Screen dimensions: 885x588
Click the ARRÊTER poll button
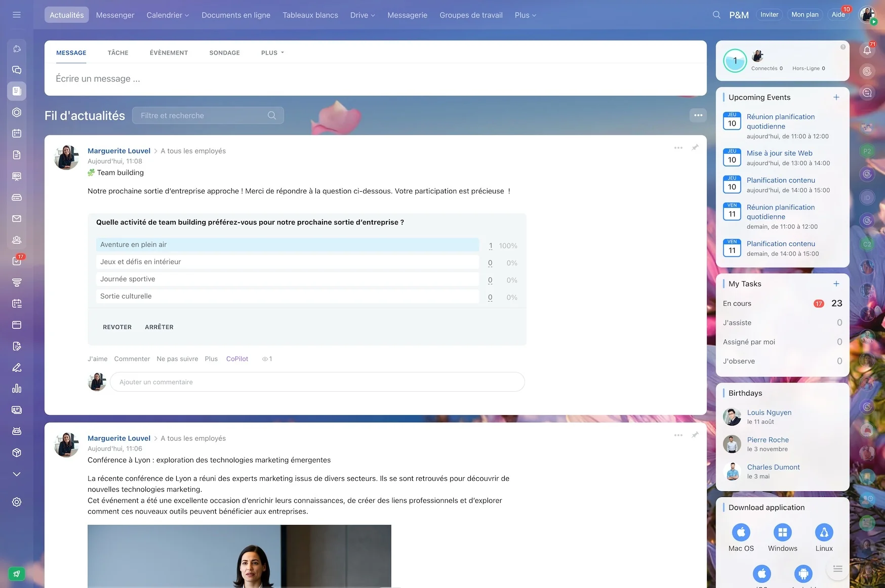(x=159, y=327)
